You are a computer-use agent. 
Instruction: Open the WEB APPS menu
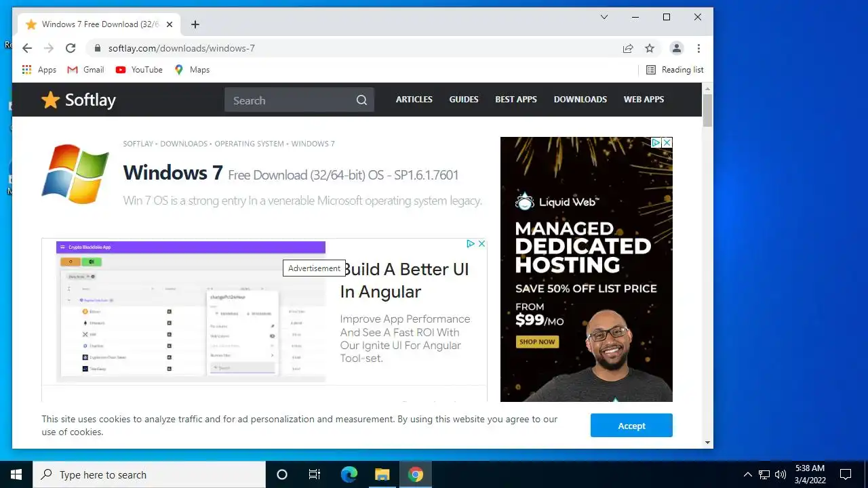coord(644,100)
